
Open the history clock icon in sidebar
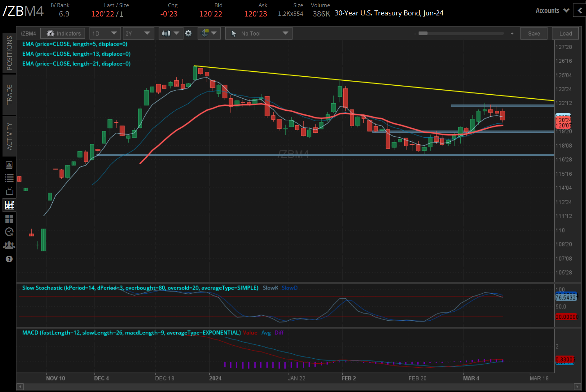tap(9, 232)
